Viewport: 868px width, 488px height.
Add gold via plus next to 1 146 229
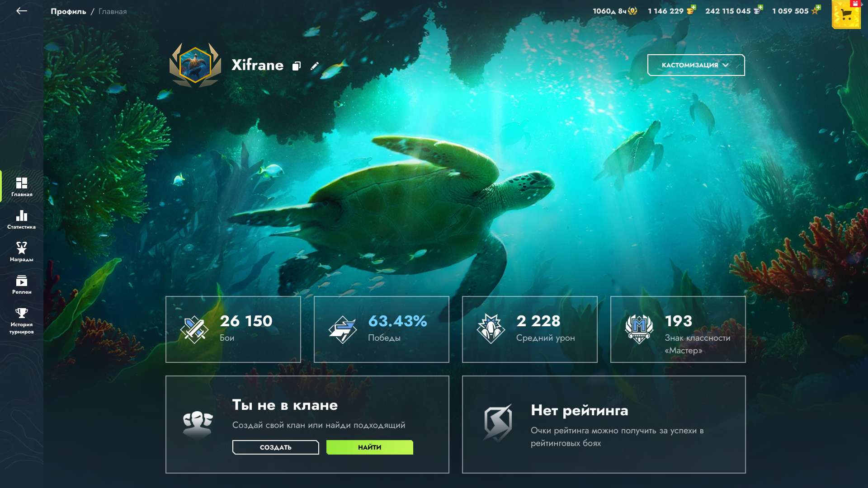pos(693,8)
